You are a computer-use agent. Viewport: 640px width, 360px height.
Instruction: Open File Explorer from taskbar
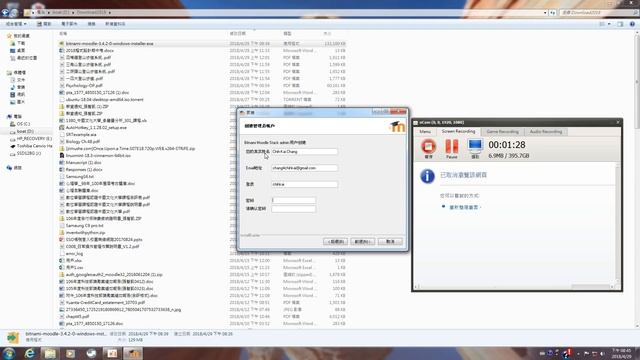pos(50,353)
